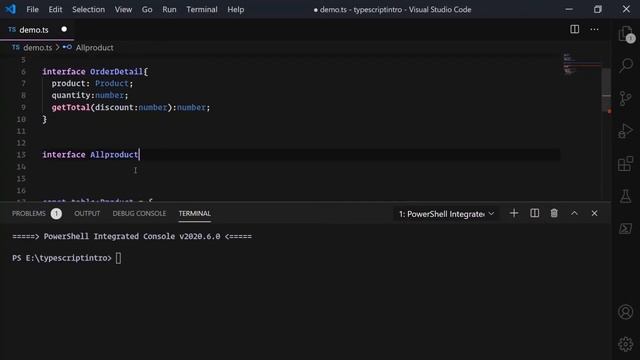
Task: Minimize the VS Code window
Action: [x=569, y=9]
